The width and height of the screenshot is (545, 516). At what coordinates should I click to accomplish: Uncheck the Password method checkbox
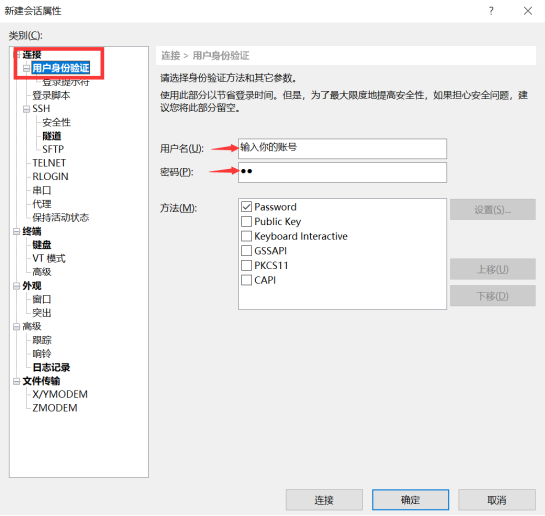coord(246,207)
